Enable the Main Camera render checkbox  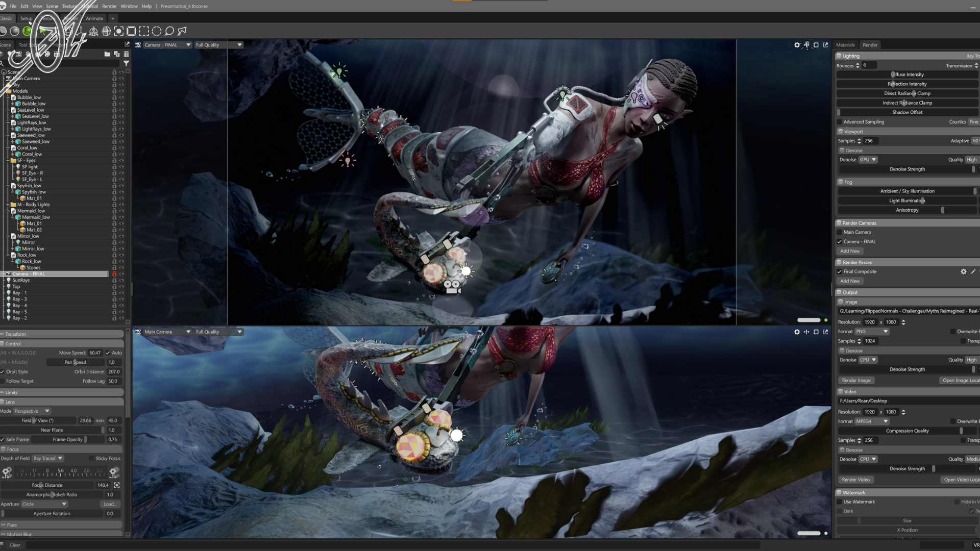pyautogui.click(x=840, y=232)
